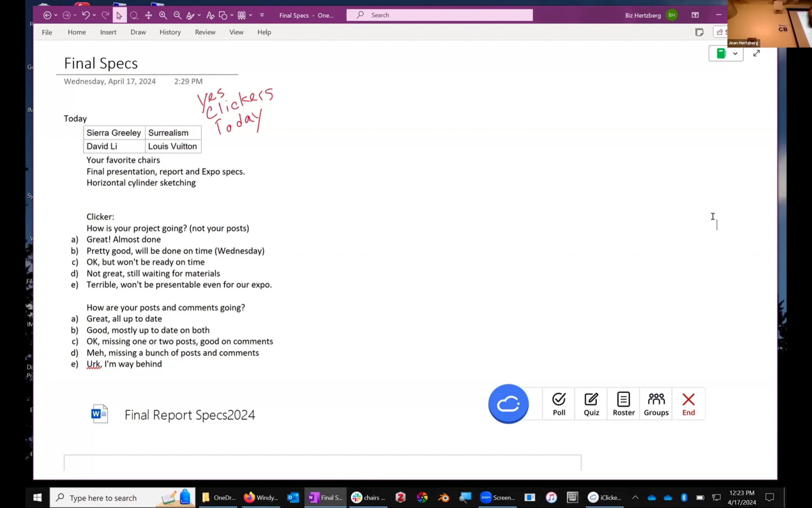Open Zoom Screen share taskbar item
Viewport: 812px width, 508px height.
pos(497,498)
